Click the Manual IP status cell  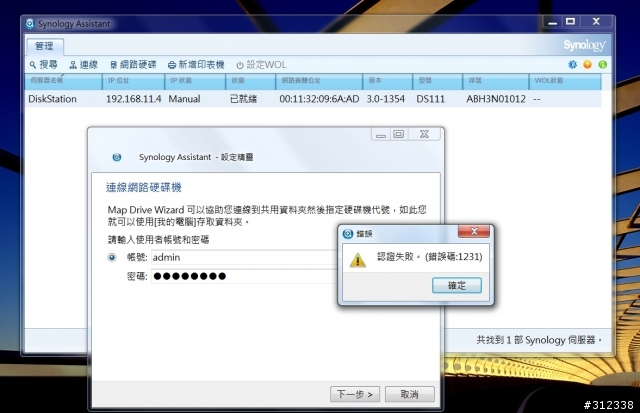(184, 99)
